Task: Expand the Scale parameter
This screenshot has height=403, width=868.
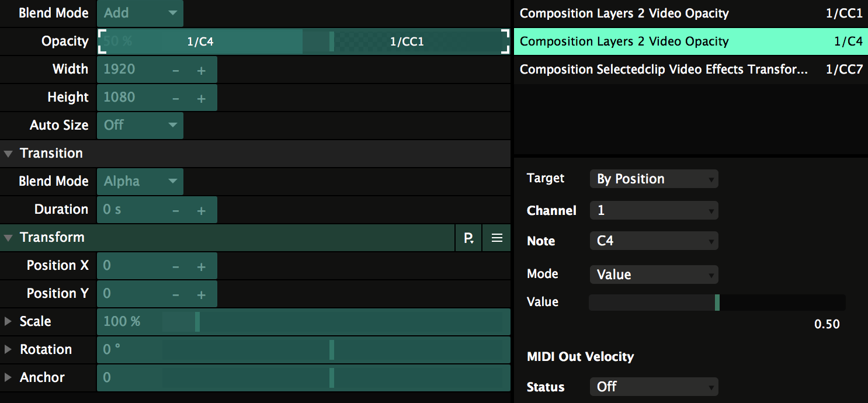Action: click(8, 321)
